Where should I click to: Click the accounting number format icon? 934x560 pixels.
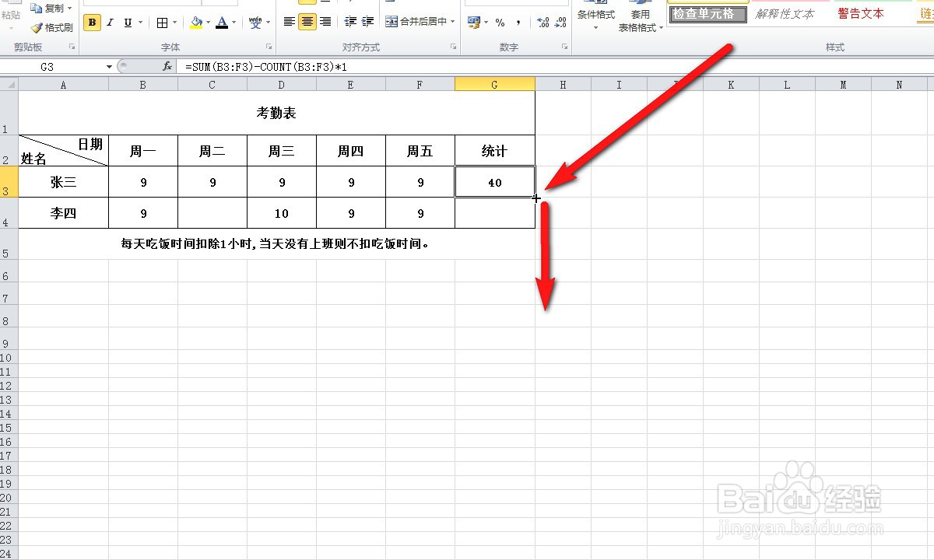tap(473, 22)
